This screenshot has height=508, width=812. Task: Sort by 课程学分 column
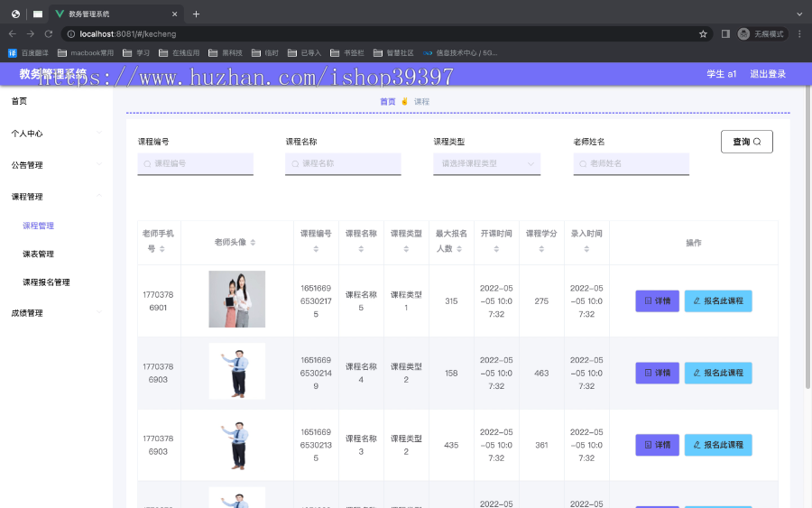coord(541,249)
